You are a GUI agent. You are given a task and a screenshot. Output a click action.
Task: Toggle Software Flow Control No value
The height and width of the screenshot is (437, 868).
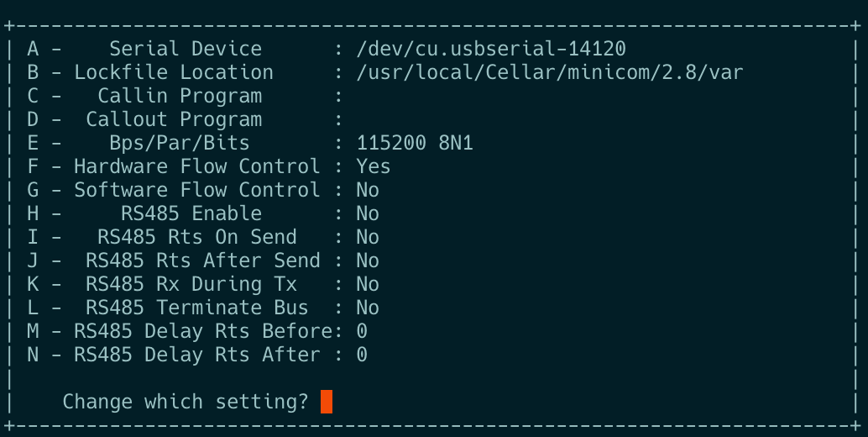(x=368, y=190)
